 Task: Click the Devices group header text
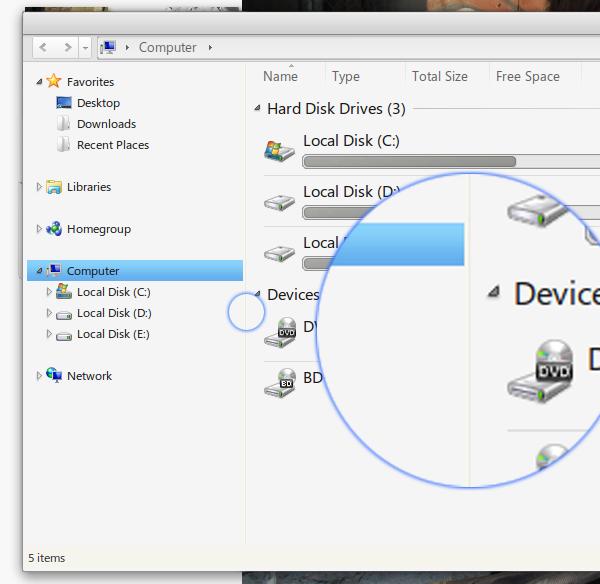[x=293, y=295]
